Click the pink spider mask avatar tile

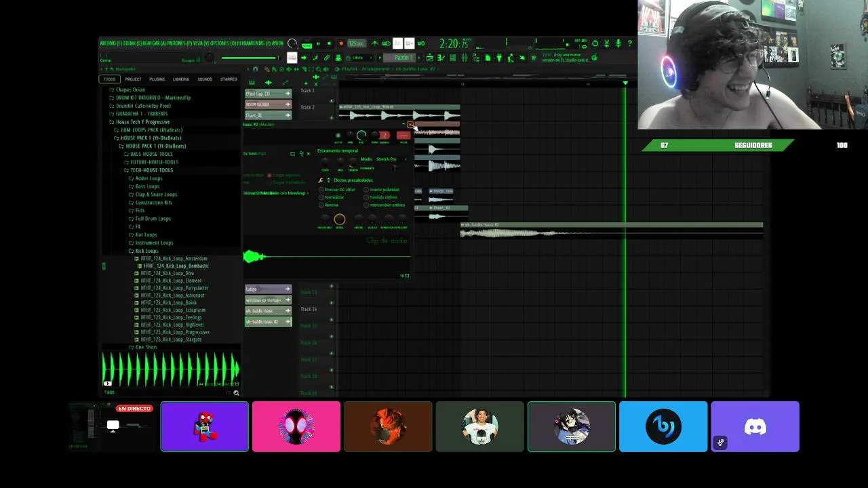[296, 426]
